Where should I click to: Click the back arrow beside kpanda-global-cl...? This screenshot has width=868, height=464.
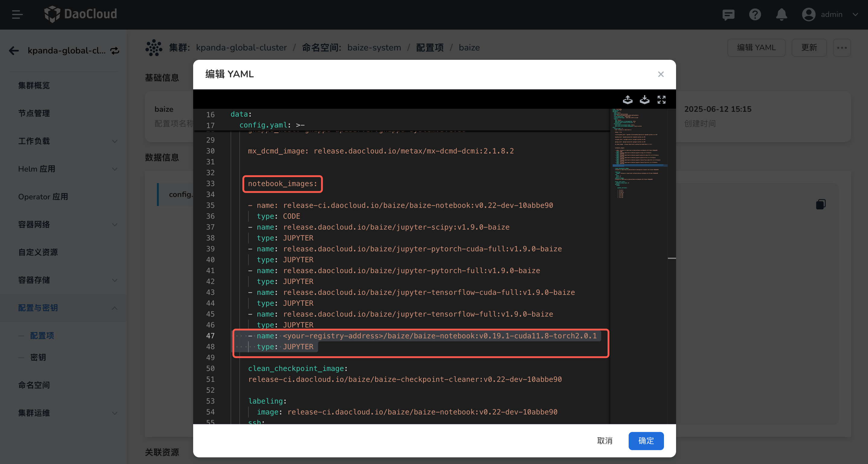14,50
